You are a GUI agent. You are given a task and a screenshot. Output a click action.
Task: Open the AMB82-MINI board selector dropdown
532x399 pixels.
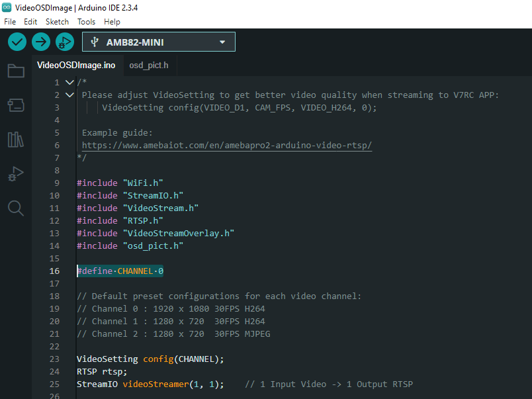[159, 42]
